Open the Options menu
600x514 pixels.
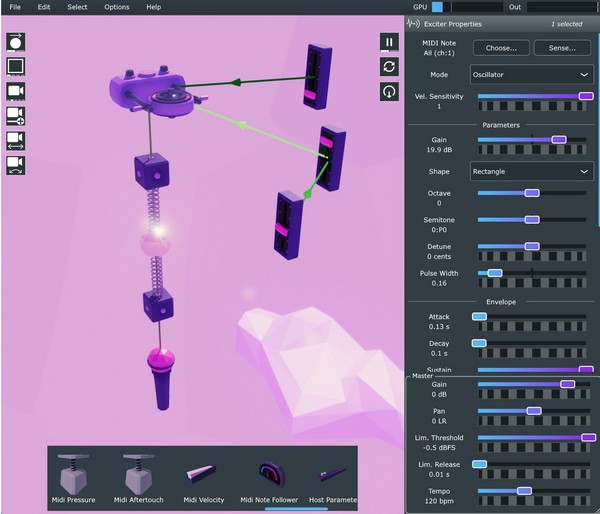[x=116, y=7]
